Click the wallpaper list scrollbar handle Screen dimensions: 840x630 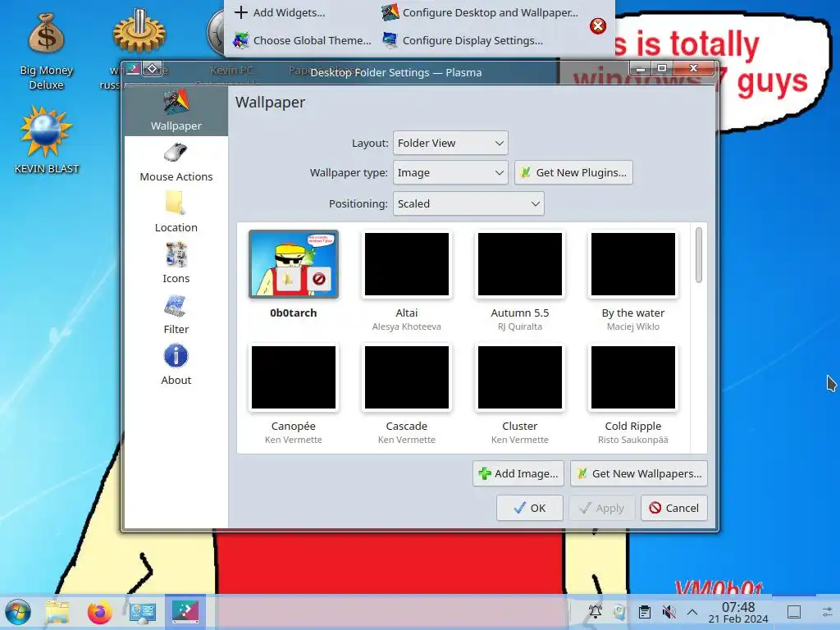(x=699, y=255)
